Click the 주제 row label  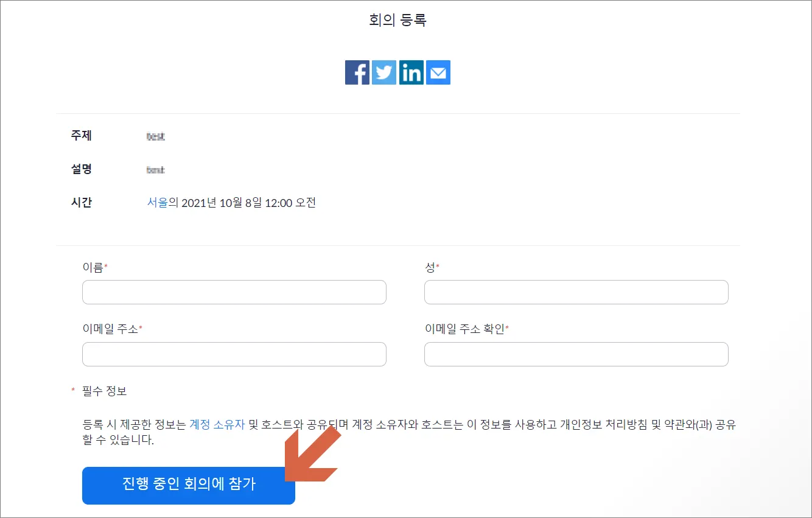pos(81,135)
